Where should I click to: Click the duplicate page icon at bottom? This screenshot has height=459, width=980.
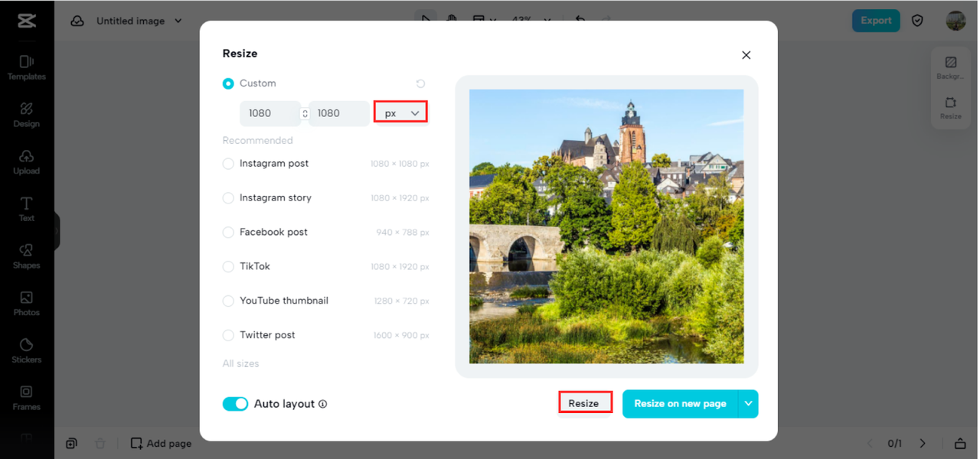[x=71, y=443]
